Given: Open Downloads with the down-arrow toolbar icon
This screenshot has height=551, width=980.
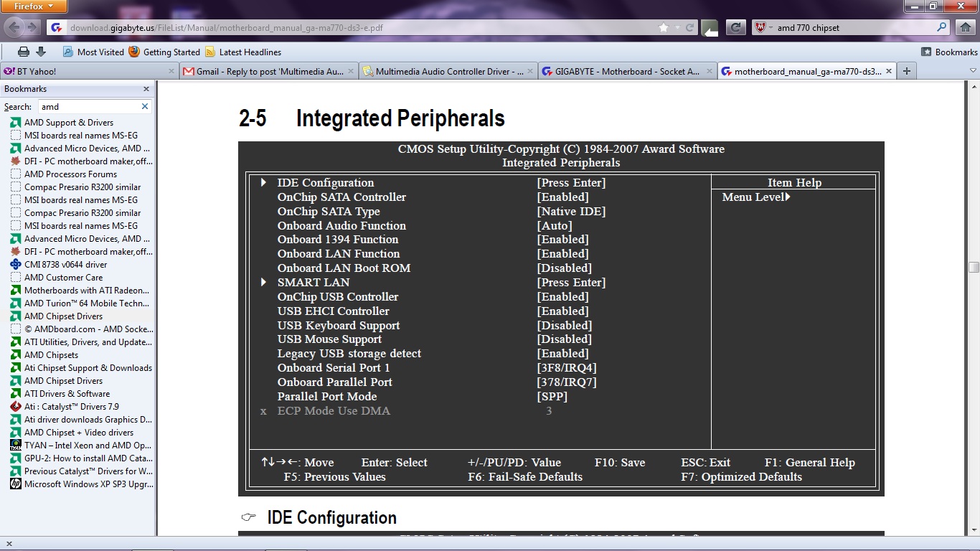Looking at the screenshot, I should point(41,52).
